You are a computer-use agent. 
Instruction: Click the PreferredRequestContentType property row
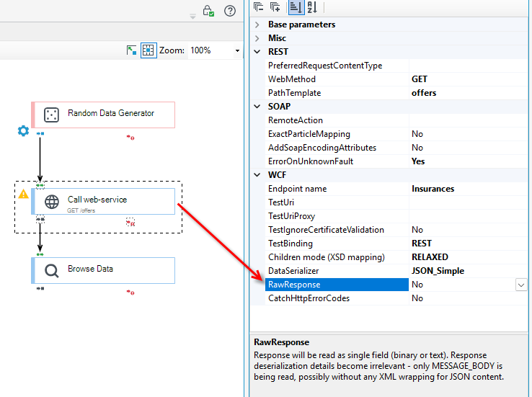pos(396,66)
